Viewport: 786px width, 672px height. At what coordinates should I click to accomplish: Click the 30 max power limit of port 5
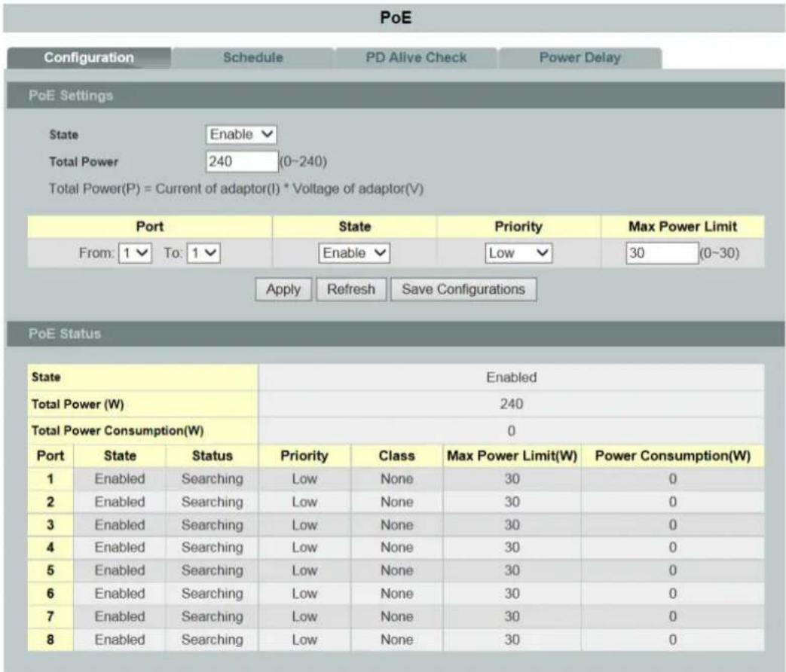pyautogui.click(x=512, y=571)
